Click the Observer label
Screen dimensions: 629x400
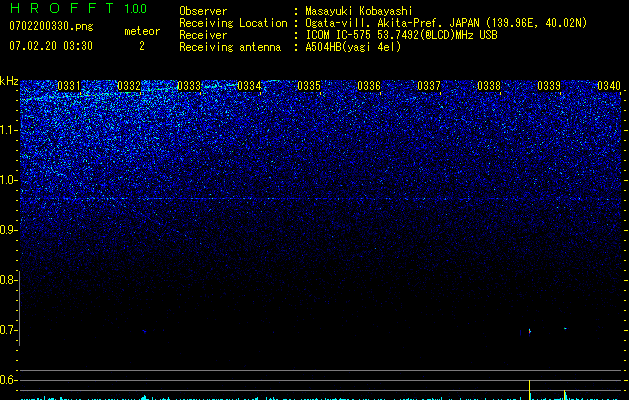click(x=203, y=11)
